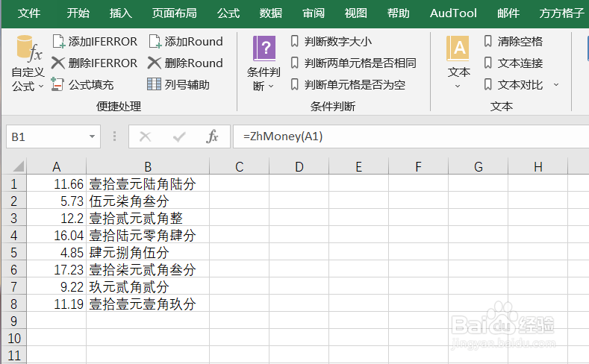Switch to the 视图 tab

tap(356, 13)
